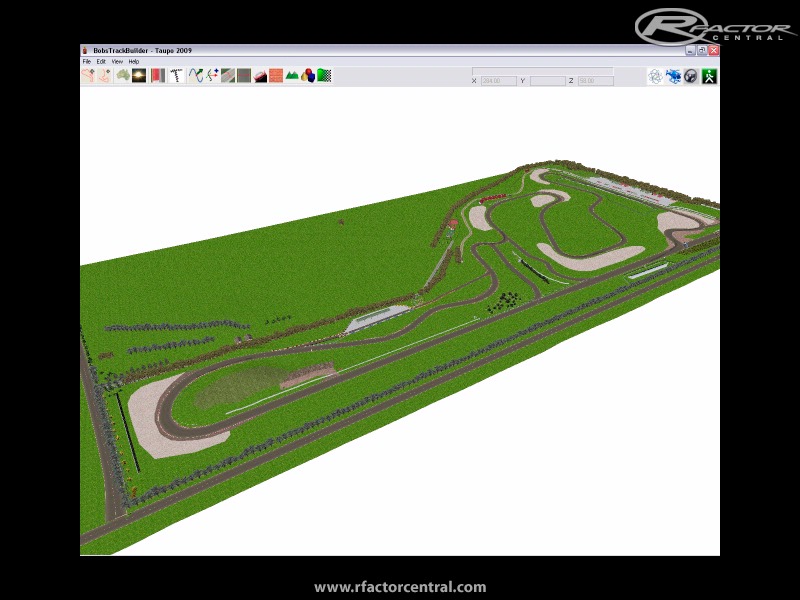
Task: Click the Z coordinate field
Action: tap(595, 80)
